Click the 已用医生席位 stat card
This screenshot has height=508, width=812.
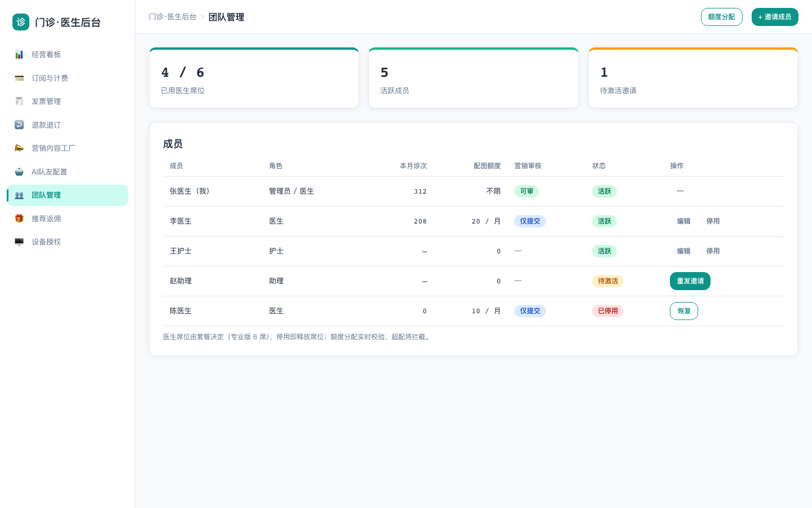[254, 78]
